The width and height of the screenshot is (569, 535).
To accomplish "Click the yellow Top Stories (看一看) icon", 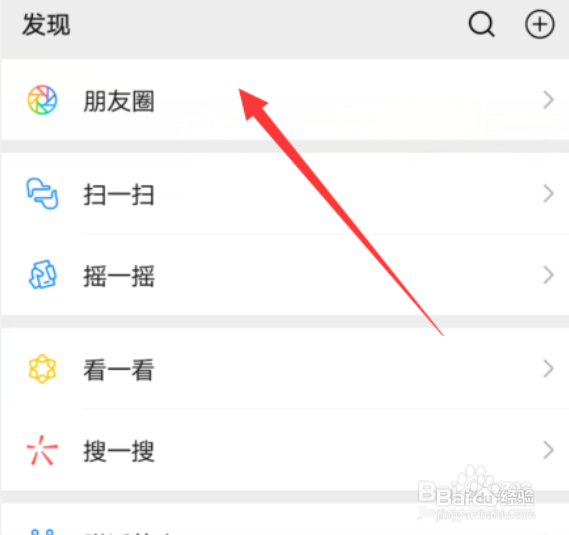I will click(42, 369).
